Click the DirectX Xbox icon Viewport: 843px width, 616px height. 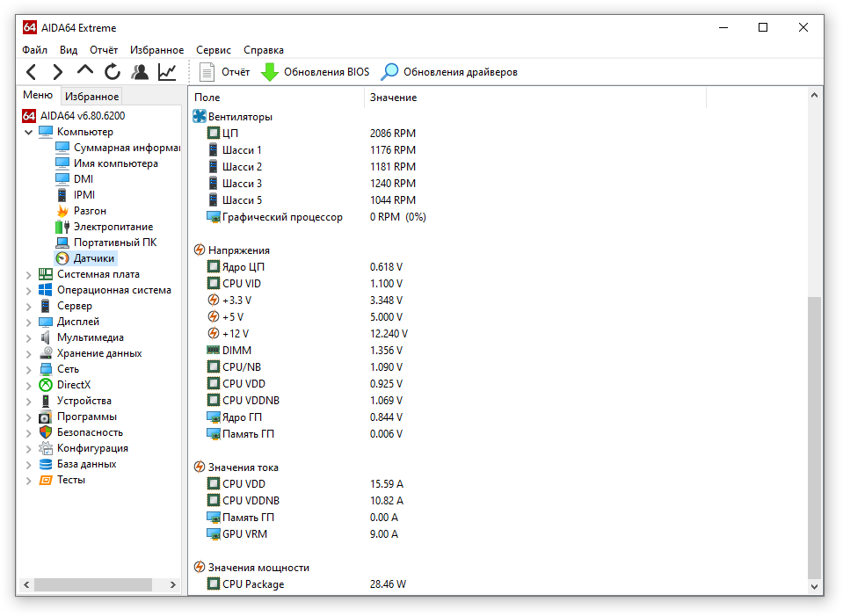[45, 385]
